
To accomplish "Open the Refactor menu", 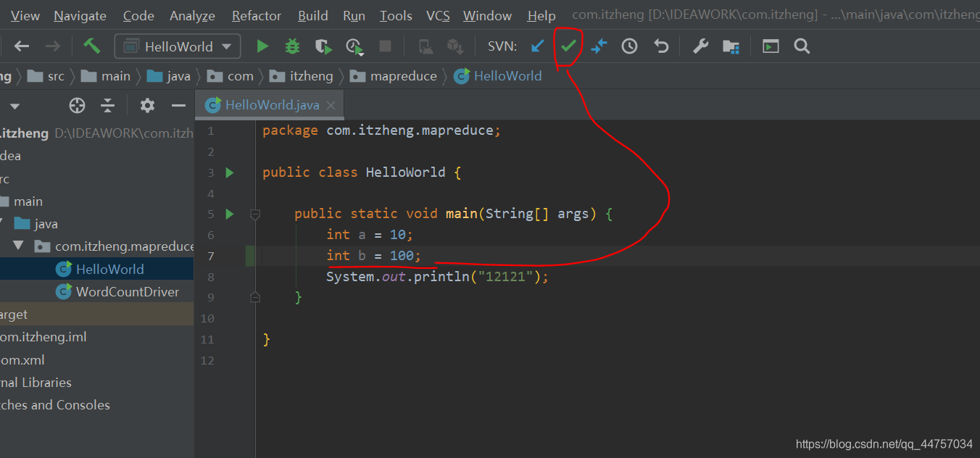I will pyautogui.click(x=256, y=15).
